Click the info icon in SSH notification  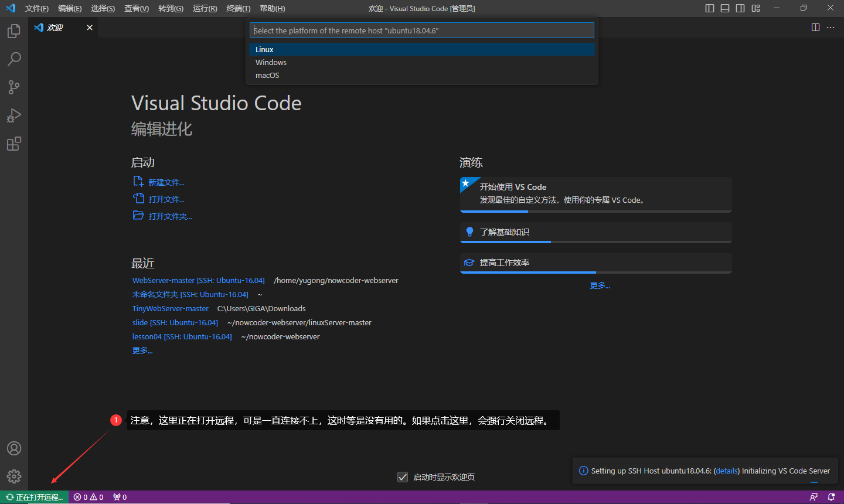pyautogui.click(x=584, y=471)
